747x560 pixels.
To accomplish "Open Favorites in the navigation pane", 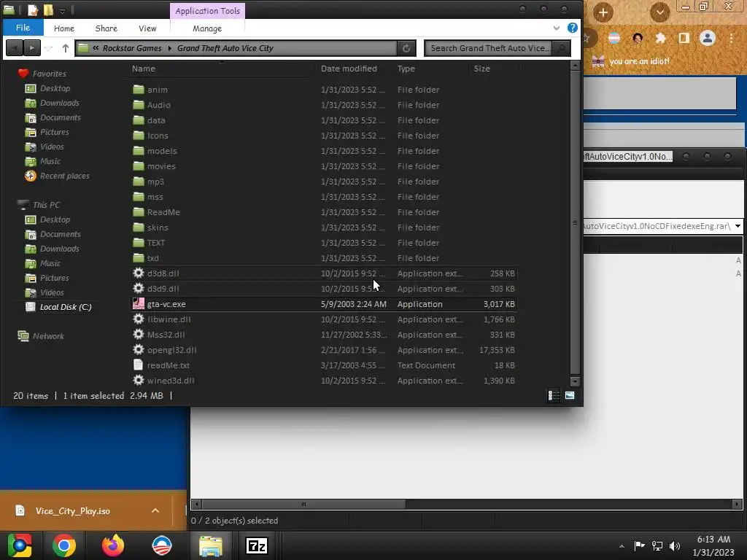I will click(49, 74).
